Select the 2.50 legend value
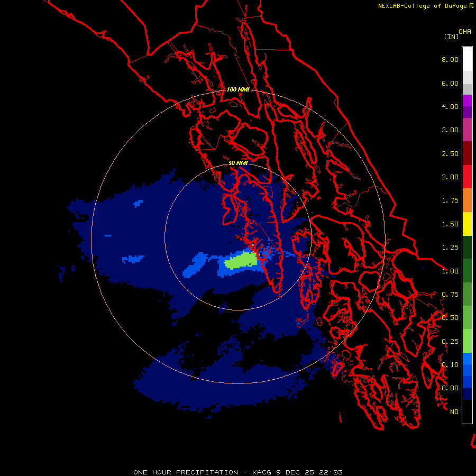 pos(450,153)
